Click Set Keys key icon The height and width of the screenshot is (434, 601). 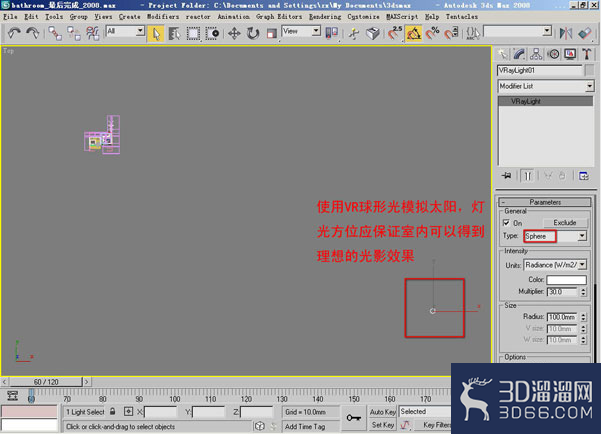tap(353, 418)
